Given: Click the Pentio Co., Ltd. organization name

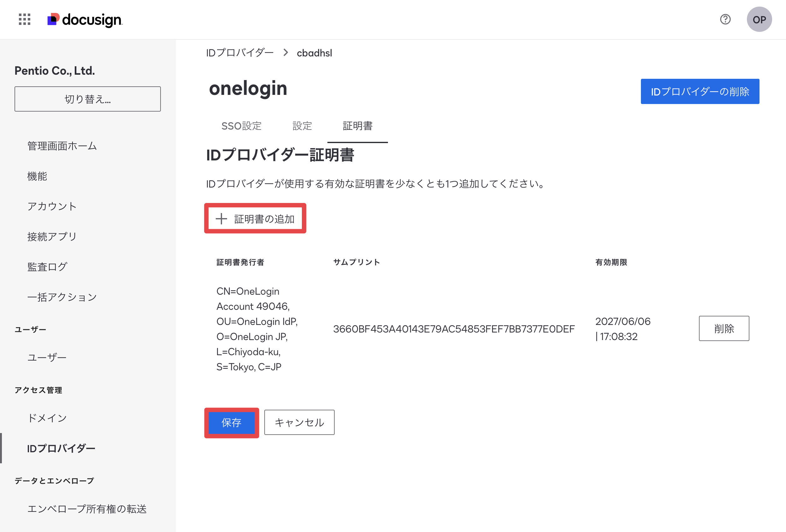Looking at the screenshot, I should coord(55,71).
